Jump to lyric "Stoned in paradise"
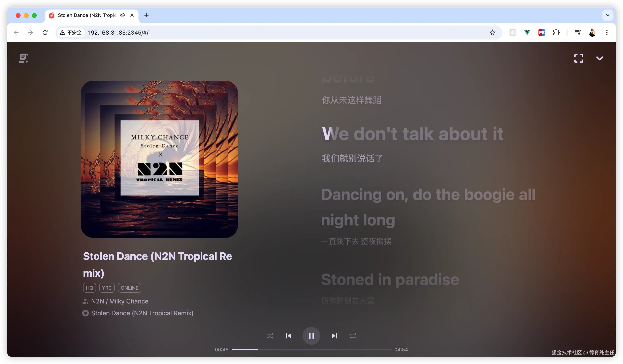 point(390,280)
